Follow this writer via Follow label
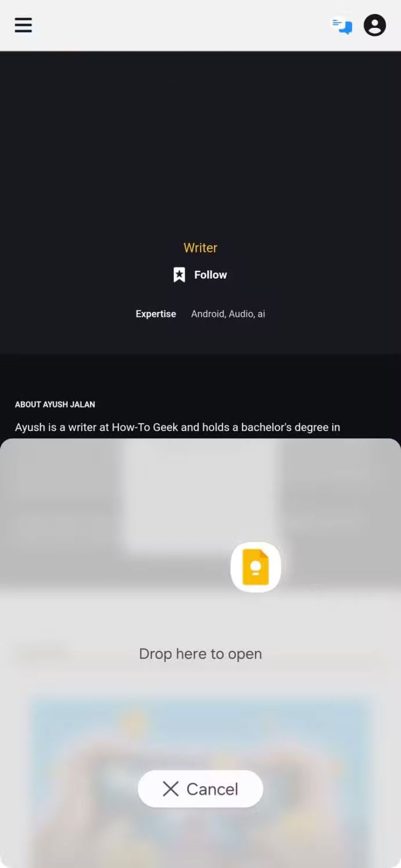Image resolution: width=401 pixels, height=868 pixels. 211,275
